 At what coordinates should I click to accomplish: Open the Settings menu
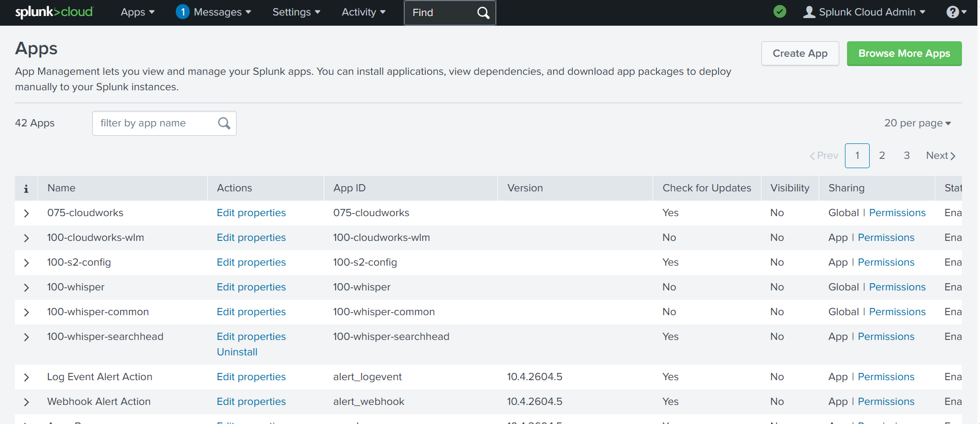tap(296, 12)
